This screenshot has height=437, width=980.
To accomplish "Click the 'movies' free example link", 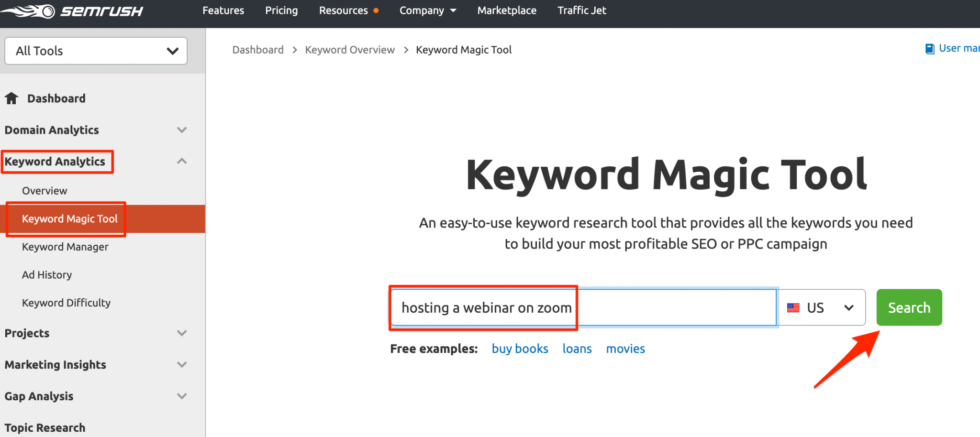I will click(x=625, y=349).
